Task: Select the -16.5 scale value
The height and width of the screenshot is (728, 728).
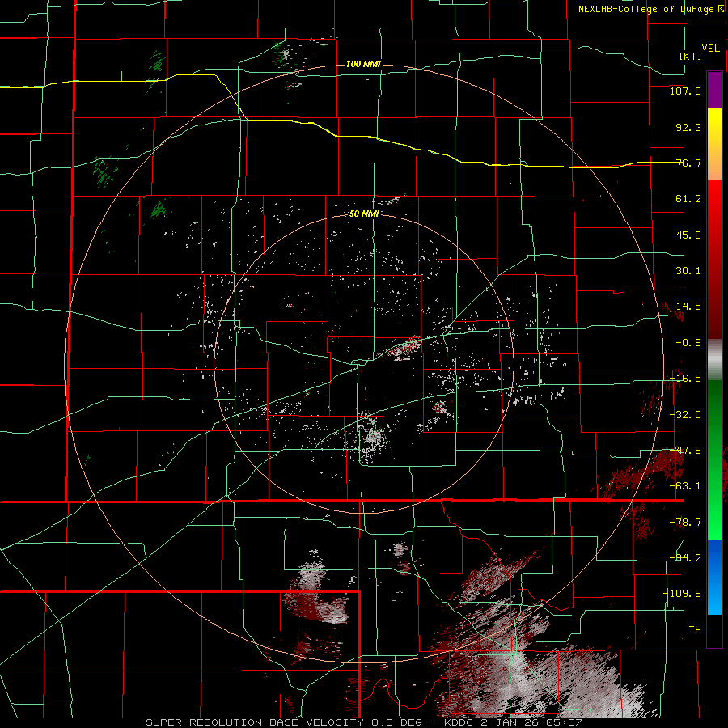Action: [685, 379]
